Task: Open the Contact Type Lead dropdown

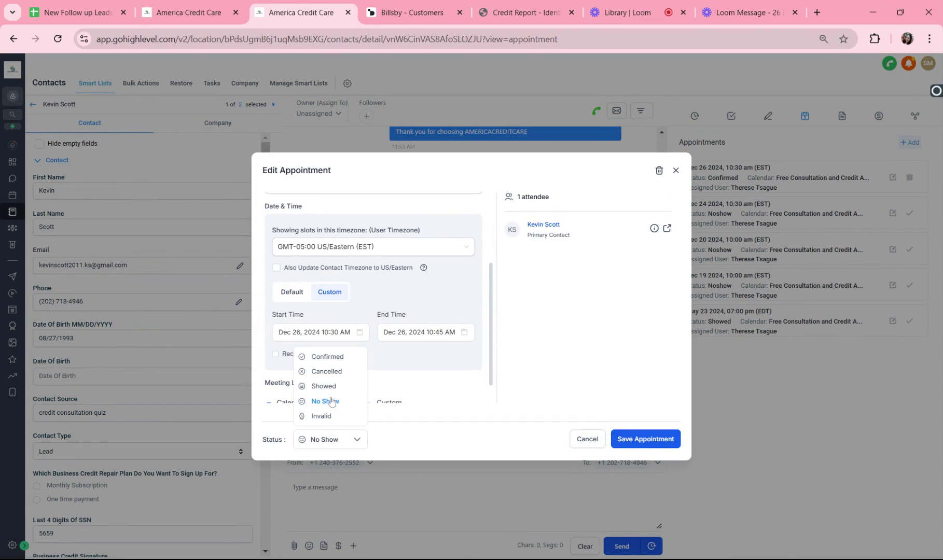Action: coord(140,451)
